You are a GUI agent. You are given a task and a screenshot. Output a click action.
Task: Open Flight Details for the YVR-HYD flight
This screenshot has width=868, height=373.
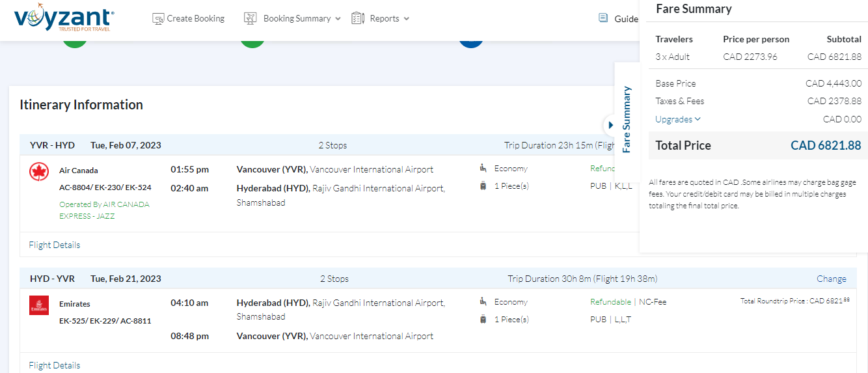(x=55, y=245)
